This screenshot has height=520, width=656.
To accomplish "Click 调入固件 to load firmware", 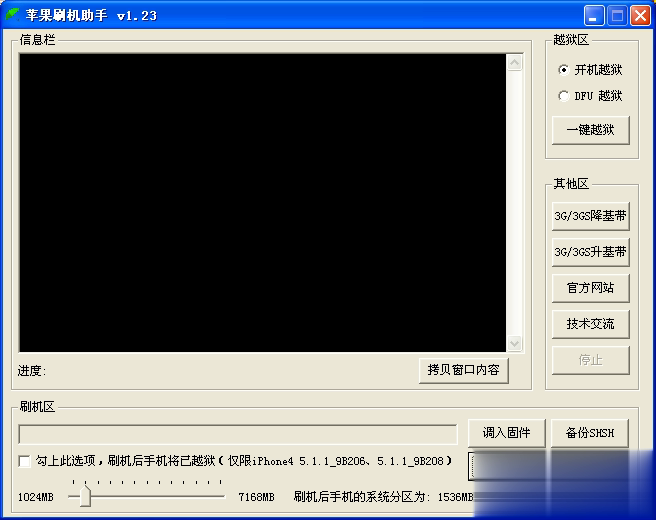I will [507, 433].
